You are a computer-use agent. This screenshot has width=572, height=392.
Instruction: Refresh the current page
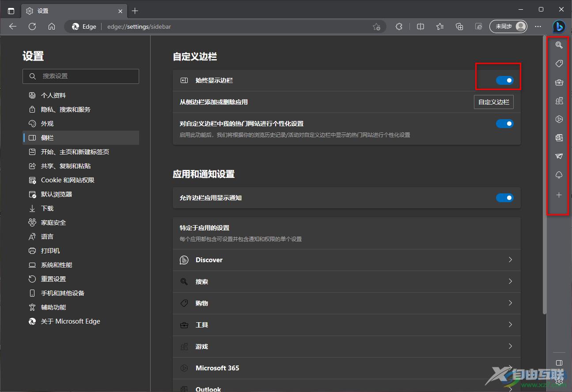32,26
